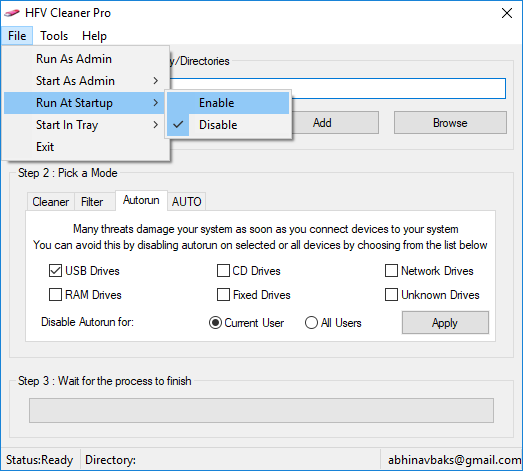Image resolution: width=523 pixels, height=471 pixels.
Task: Open the Tools menu
Action: click(54, 36)
